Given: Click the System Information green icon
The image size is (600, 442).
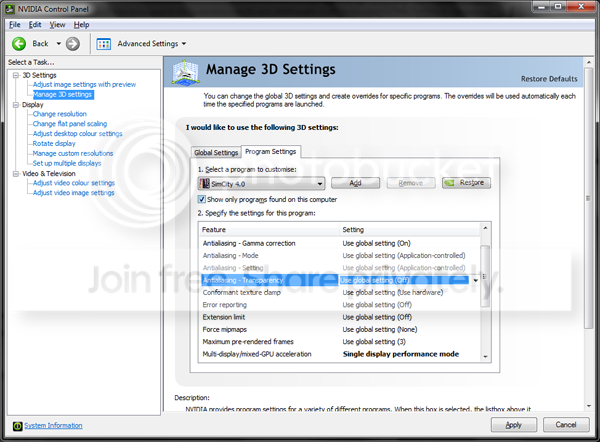Looking at the screenshot, I should tap(18, 426).
